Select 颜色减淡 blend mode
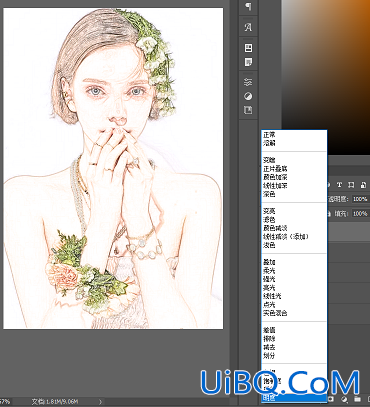The height and width of the screenshot is (407, 370). 275,228
